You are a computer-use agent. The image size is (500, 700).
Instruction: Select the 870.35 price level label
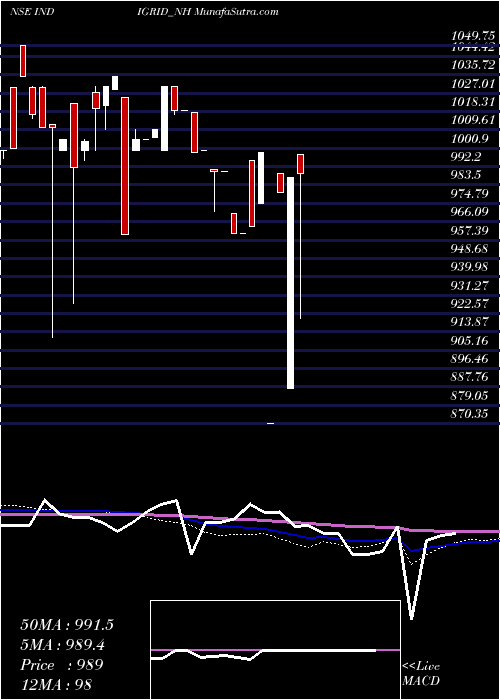pyautogui.click(x=469, y=414)
